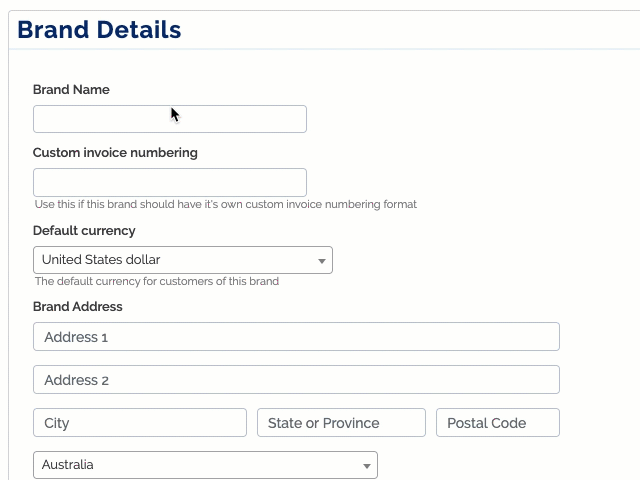640x480 pixels.
Task: Click the arrow on the United States dollar selector
Action: [322, 261]
